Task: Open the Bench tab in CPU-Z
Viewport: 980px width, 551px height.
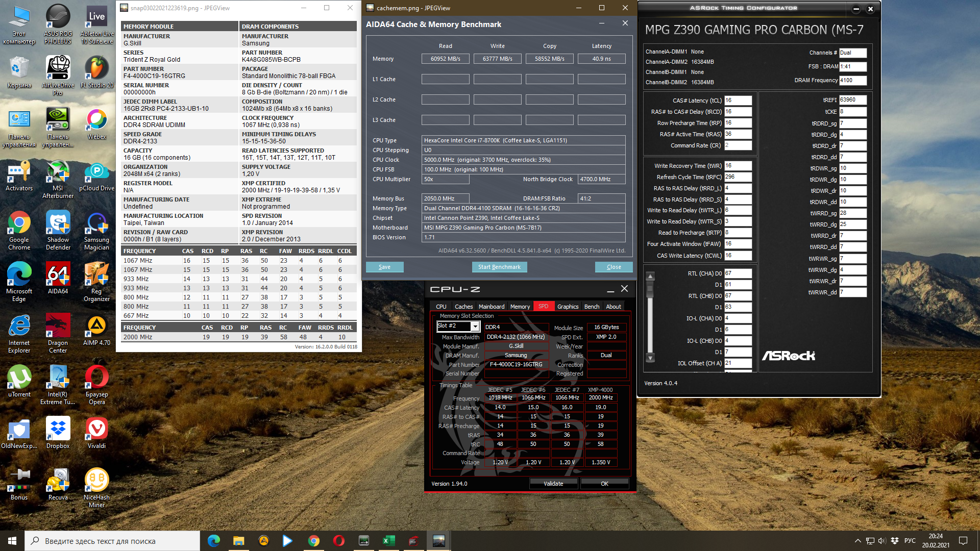Action: 592,307
